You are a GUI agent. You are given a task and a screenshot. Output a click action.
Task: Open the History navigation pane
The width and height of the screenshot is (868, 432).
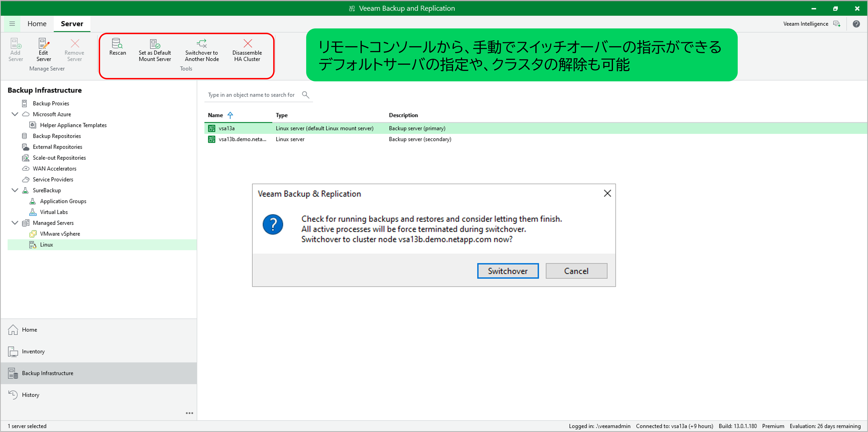pyautogui.click(x=30, y=395)
